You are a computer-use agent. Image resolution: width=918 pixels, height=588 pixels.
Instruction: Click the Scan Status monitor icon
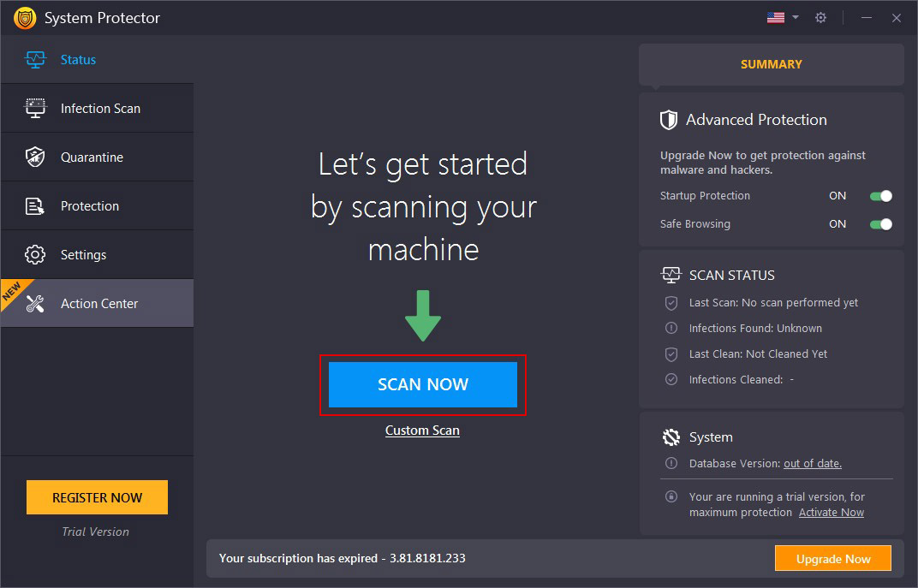tap(671, 275)
